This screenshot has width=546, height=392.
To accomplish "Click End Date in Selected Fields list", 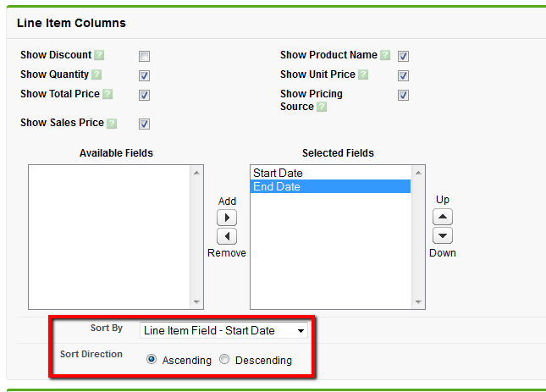I will coord(277,186).
